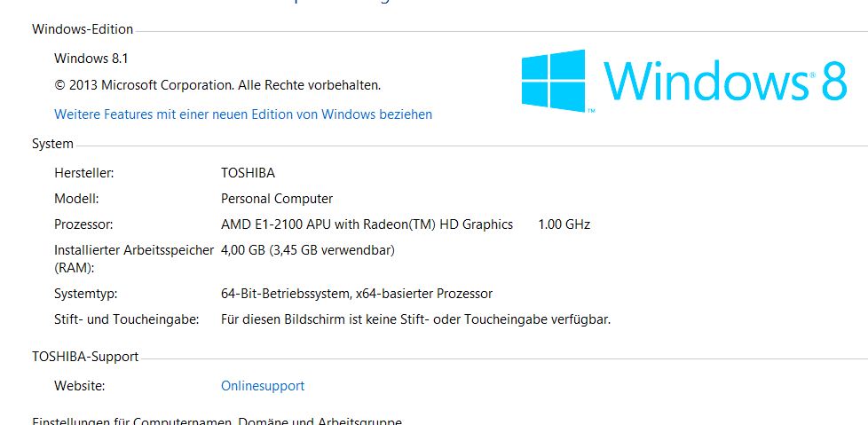Click the Installierter Arbeitsspeicher label
Viewport: 868px width, 425px height.
click(x=134, y=259)
